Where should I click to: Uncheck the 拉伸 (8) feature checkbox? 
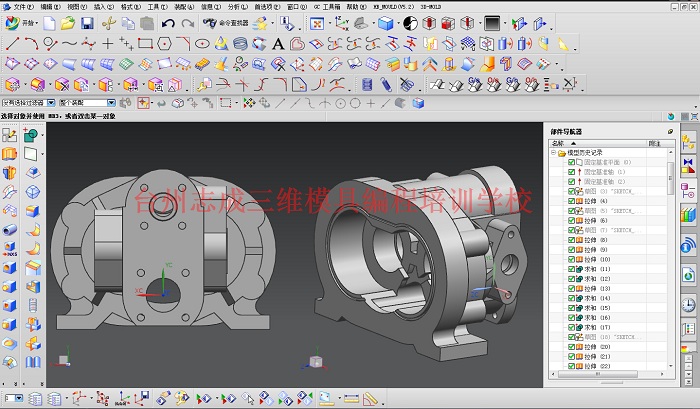pyautogui.click(x=571, y=240)
